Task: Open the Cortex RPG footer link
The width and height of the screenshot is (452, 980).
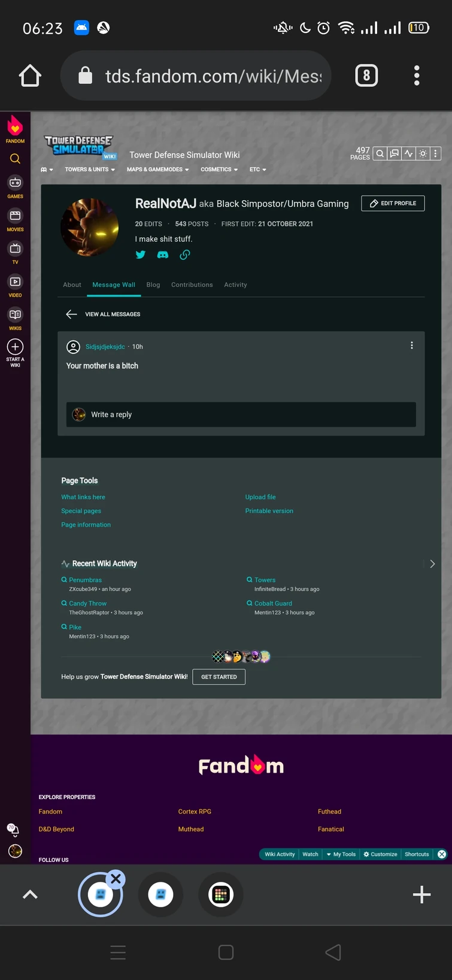Action: click(195, 812)
